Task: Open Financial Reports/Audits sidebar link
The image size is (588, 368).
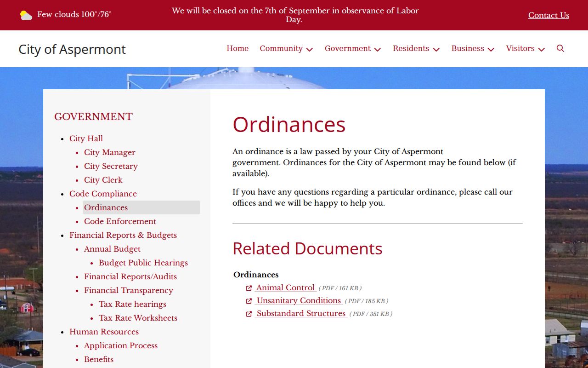Action: (130, 276)
